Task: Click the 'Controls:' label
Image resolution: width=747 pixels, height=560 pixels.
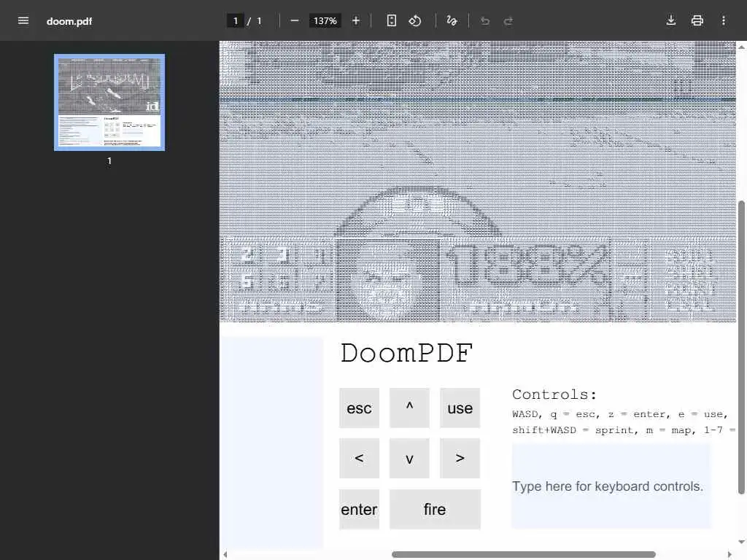Action: point(554,394)
